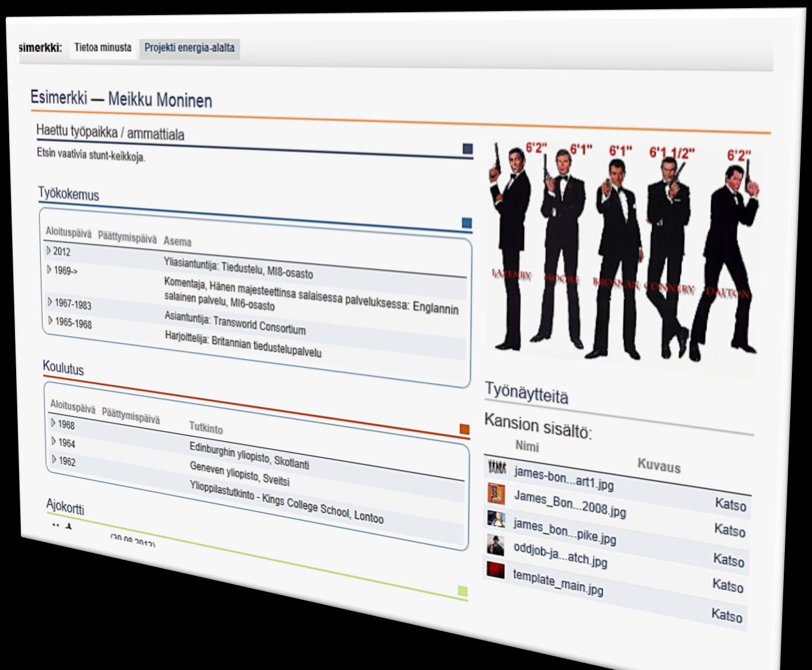This screenshot has width=812, height=670.
Task: Click 'Harjoittelija: Britannian tiedustelupalvelu' entry
Action: pyautogui.click(x=243, y=345)
